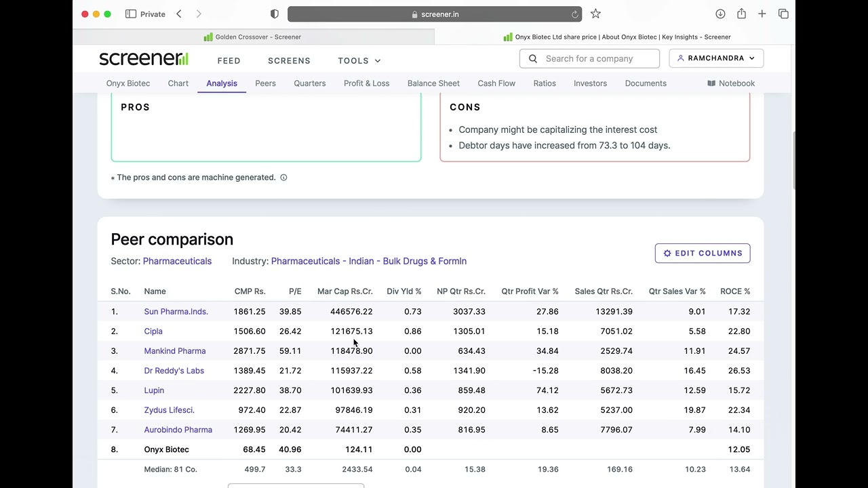Jump to Peers section
The height and width of the screenshot is (488, 868).
coord(265,83)
